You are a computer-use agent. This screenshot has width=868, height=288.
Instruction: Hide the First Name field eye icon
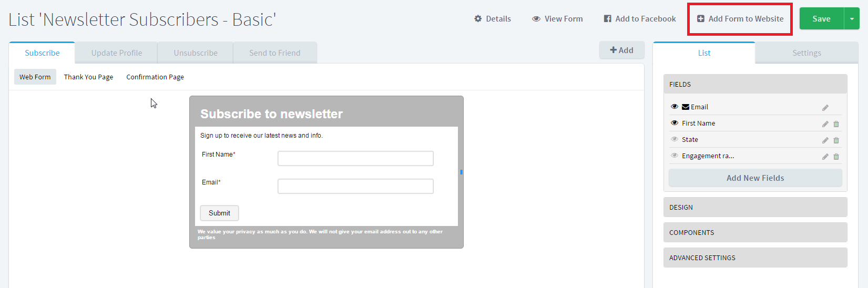pos(675,123)
